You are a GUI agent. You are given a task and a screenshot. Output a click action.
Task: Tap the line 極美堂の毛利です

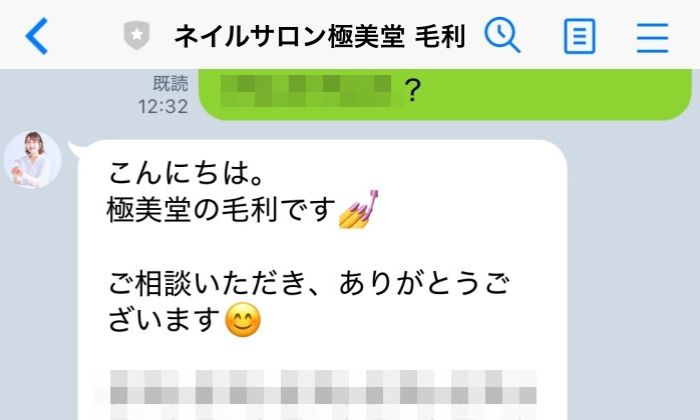point(221,210)
